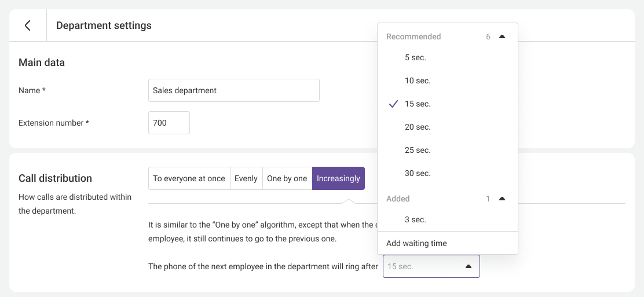Choose One by one call distribution

[x=287, y=178]
